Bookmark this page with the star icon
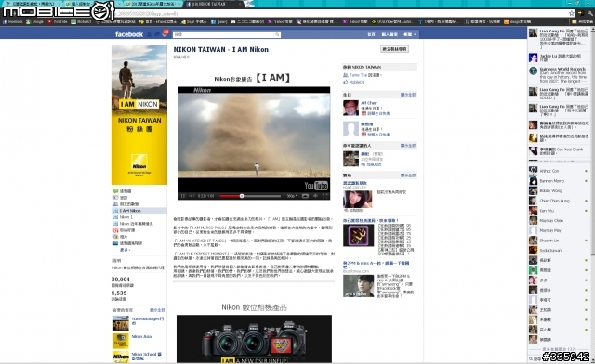 click(x=572, y=13)
